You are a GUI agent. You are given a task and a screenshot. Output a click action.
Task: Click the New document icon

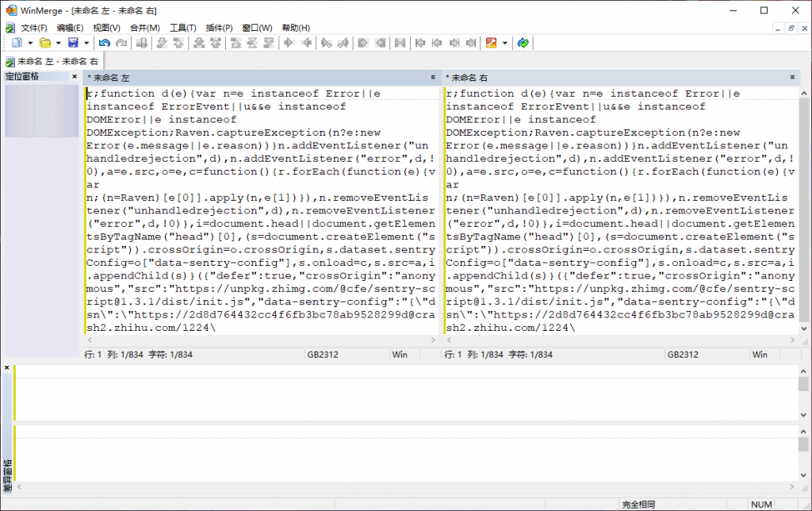(x=17, y=43)
